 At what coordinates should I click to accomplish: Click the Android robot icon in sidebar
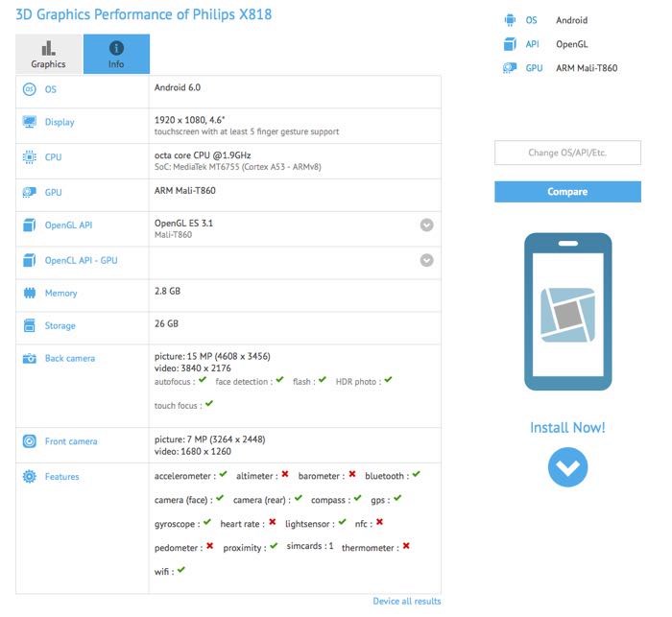coord(510,20)
